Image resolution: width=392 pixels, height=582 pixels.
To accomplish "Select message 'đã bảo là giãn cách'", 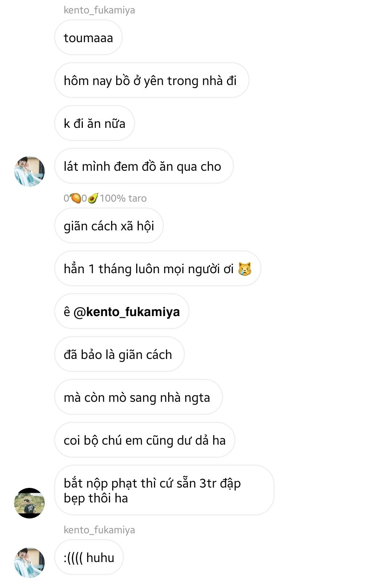I will (119, 354).
